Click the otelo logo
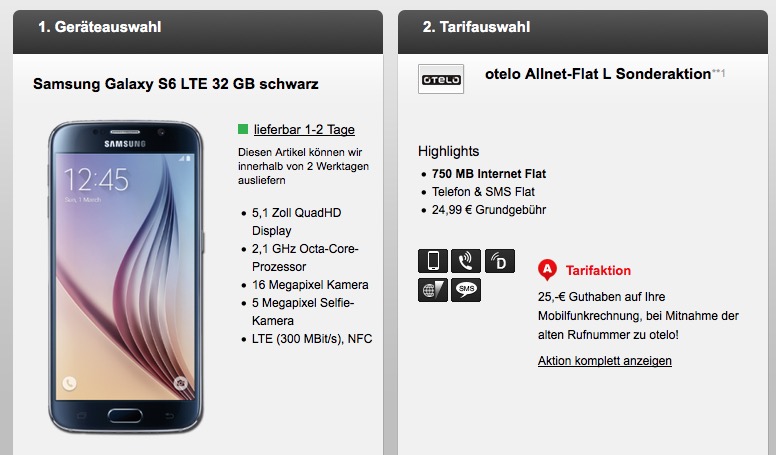Image resolution: width=776 pixels, height=455 pixels. (x=441, y=79)
